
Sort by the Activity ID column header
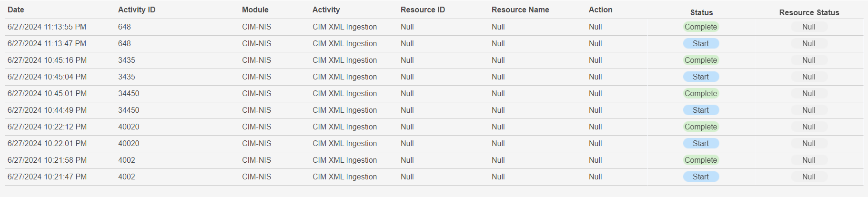click(137, 10)
